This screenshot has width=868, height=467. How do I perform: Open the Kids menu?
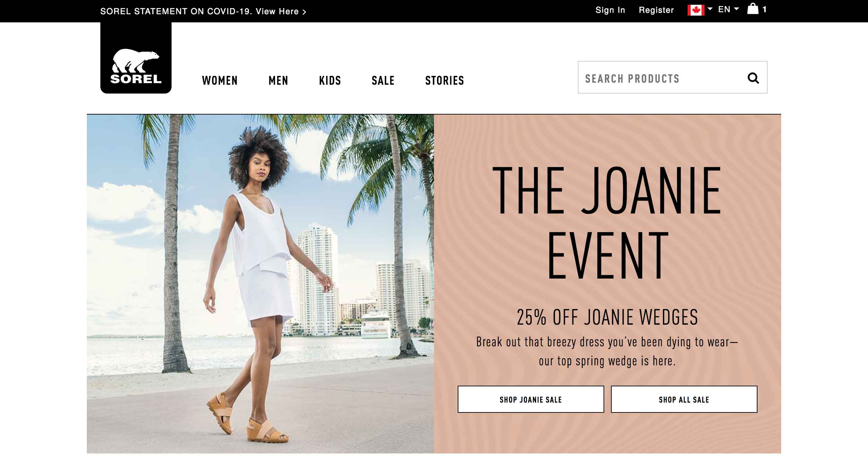[x=330, y=81]
